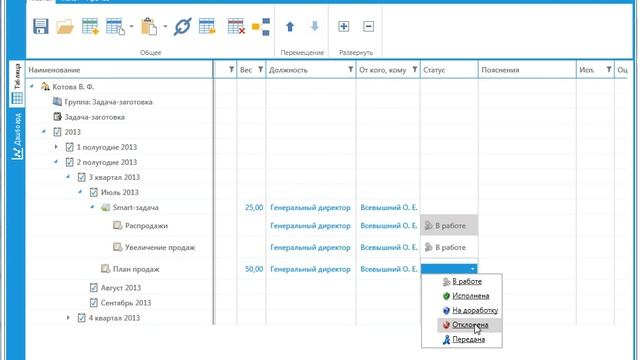Collapse the Котова В. Ф. tree node
Viewport: 640px width, 360px height.
pos(32,86)
